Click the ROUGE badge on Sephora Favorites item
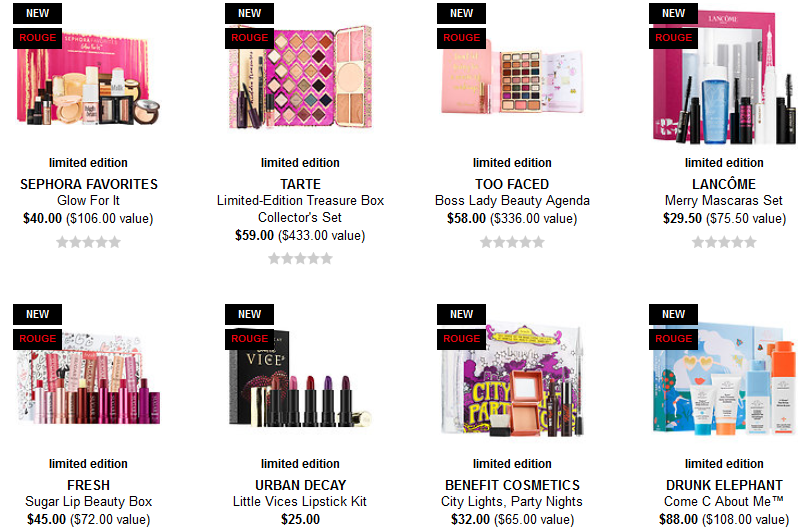This screenshot has height=530, width=801. click(x=37, y=38)
